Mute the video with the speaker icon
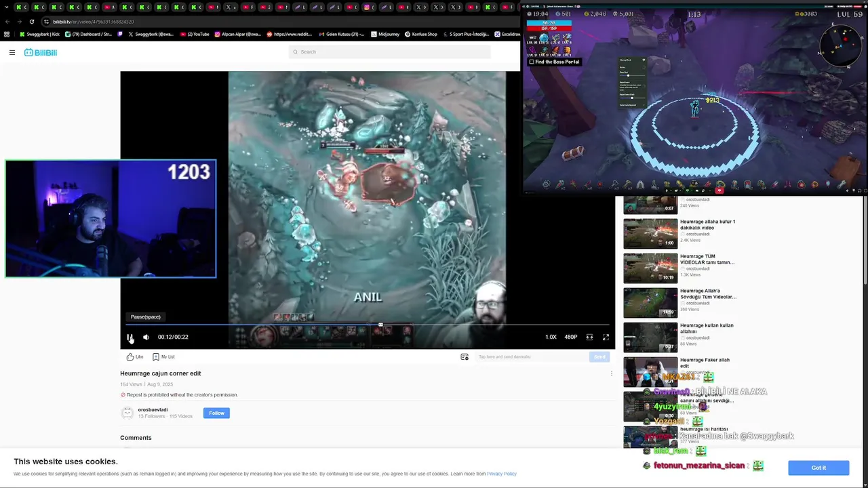This screenshot has width=868, height=488. click(146, 337)
